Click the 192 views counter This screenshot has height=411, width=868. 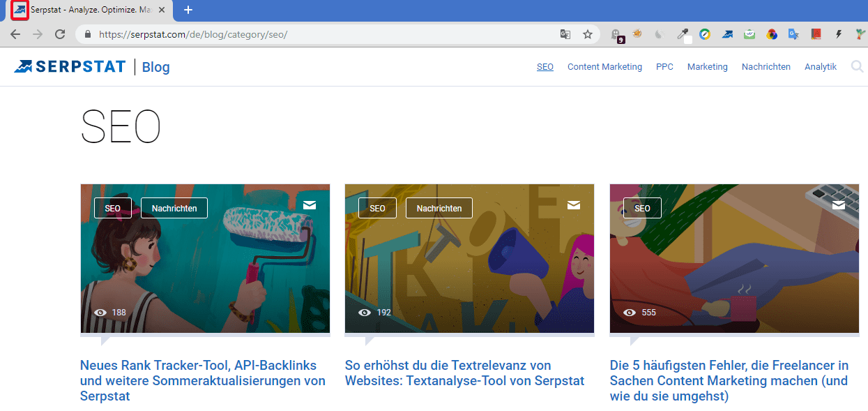[x=375, y=313]
